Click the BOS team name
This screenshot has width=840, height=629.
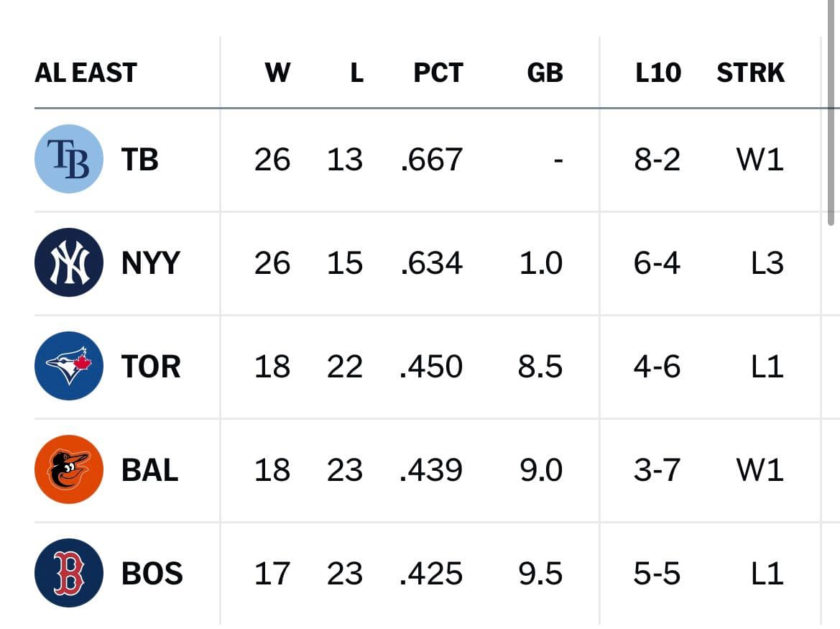pos(152,573)
